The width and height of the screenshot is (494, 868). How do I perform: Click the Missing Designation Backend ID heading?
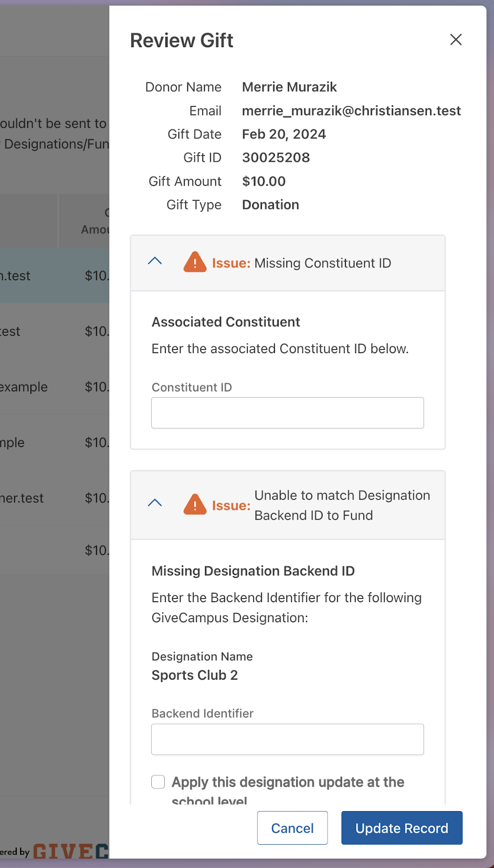coord(253,571)
